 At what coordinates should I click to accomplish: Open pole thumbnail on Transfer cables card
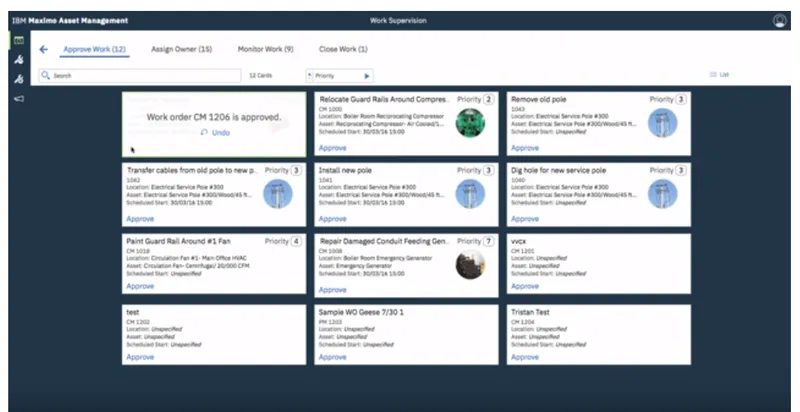coord(278,194)
